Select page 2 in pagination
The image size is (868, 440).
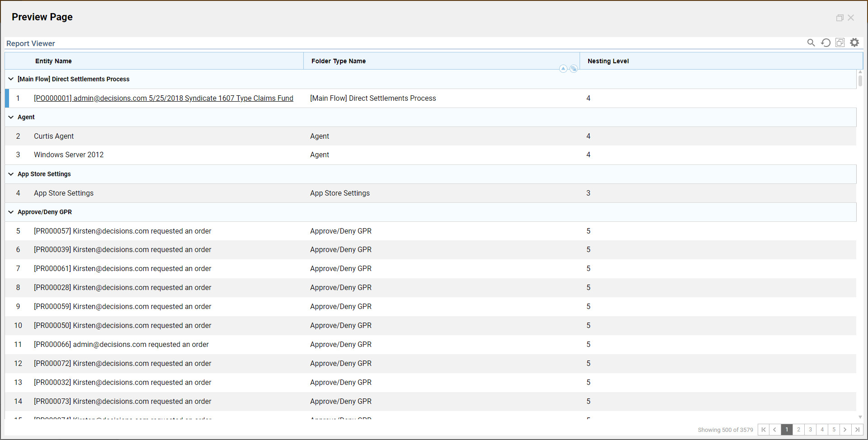pos(798,430)
